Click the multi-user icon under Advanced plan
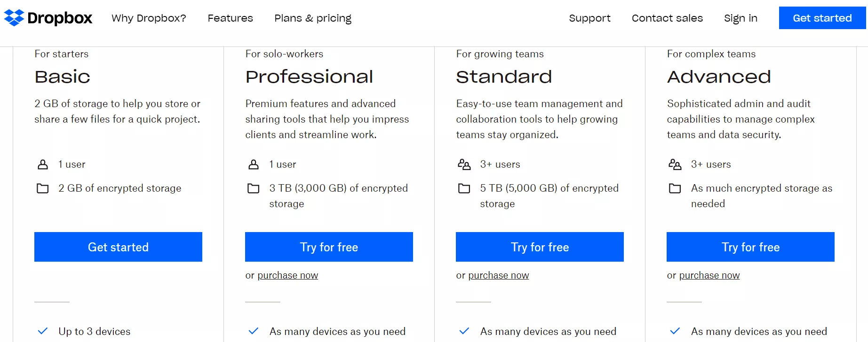 point(675,164)
